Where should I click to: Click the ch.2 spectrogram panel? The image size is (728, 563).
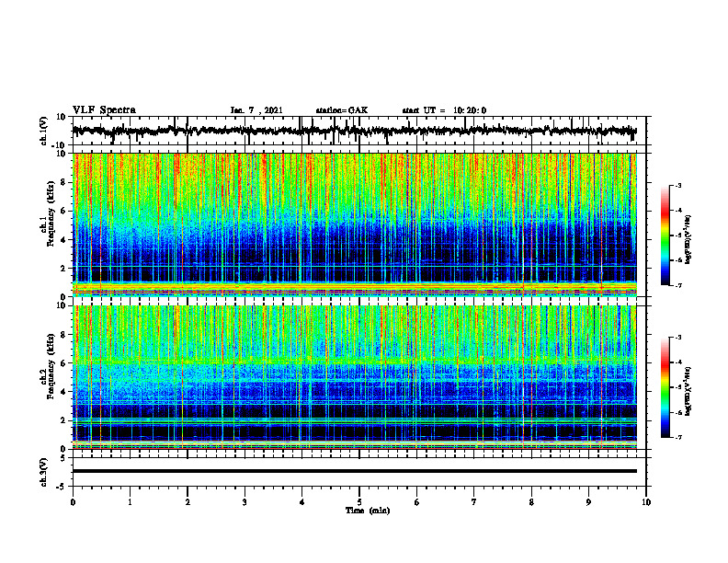[x=354, y=377]
